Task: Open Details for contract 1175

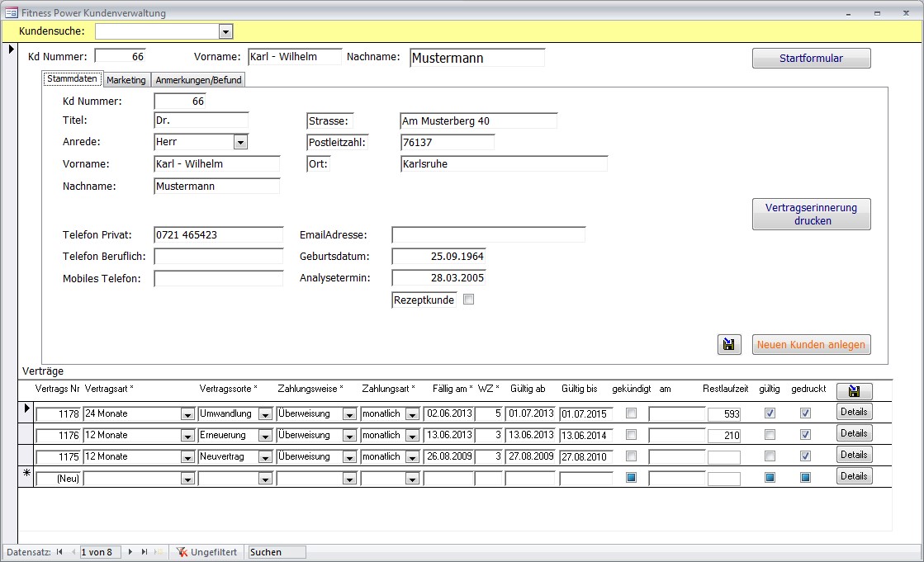Action: pos(854,455)
